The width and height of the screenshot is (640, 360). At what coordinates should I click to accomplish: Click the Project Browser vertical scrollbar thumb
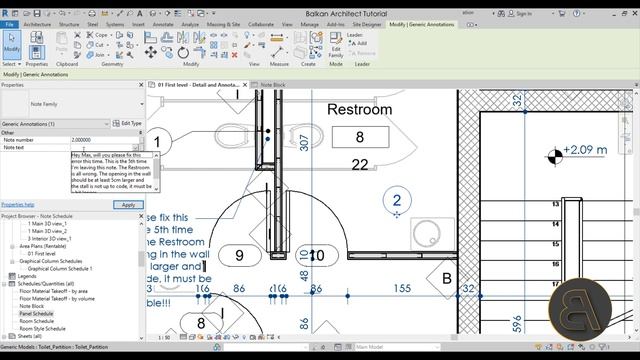coord(141,258)
